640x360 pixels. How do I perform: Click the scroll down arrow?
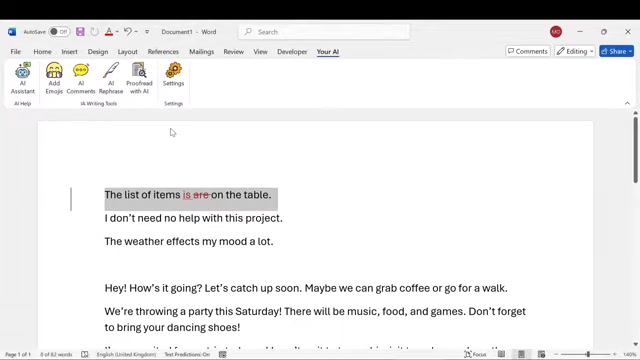pyautogui.click(x=636, y=344)
